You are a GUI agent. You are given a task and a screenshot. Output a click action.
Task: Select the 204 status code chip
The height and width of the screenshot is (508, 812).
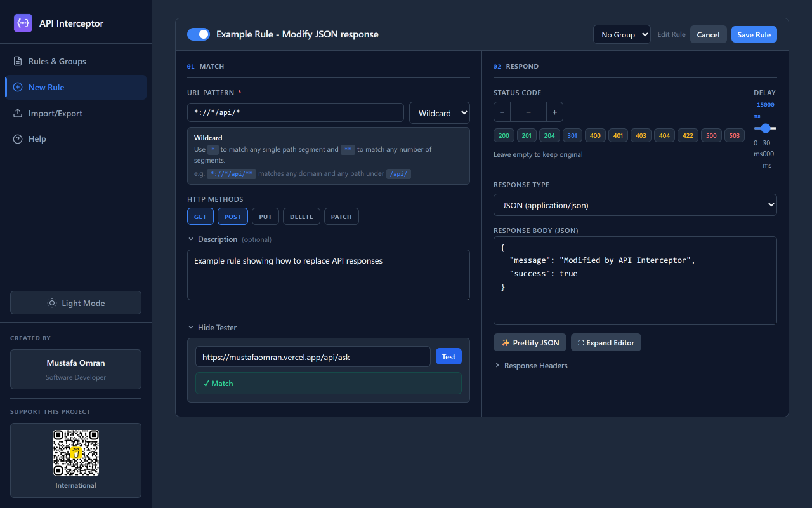(x=549, y=135)
